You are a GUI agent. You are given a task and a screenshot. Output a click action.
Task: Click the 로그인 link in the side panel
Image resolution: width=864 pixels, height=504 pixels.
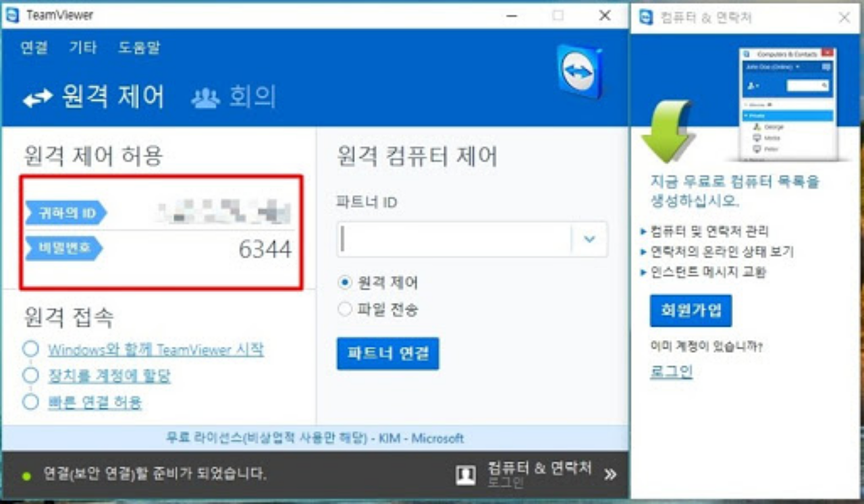[x=672, y=371]
